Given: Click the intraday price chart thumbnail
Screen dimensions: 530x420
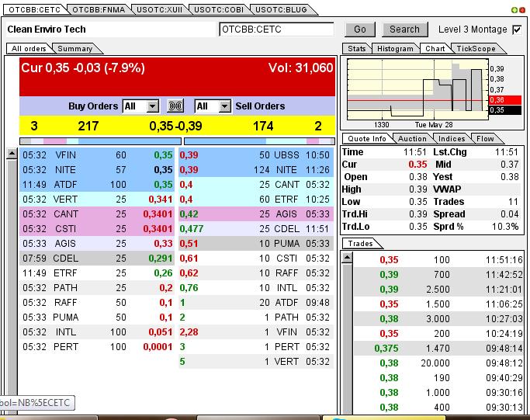Looking at the screenshot, I should 417,89.
